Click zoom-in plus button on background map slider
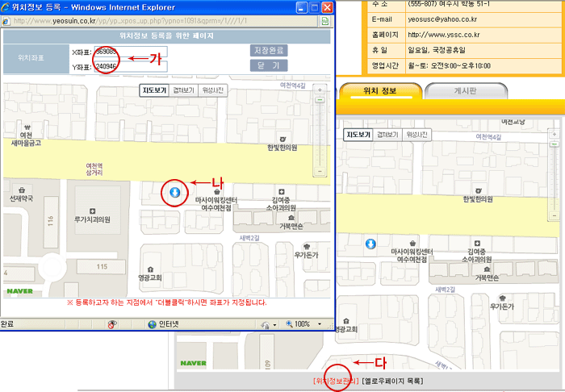Viewport: 565px width, 392px height. 555,134
